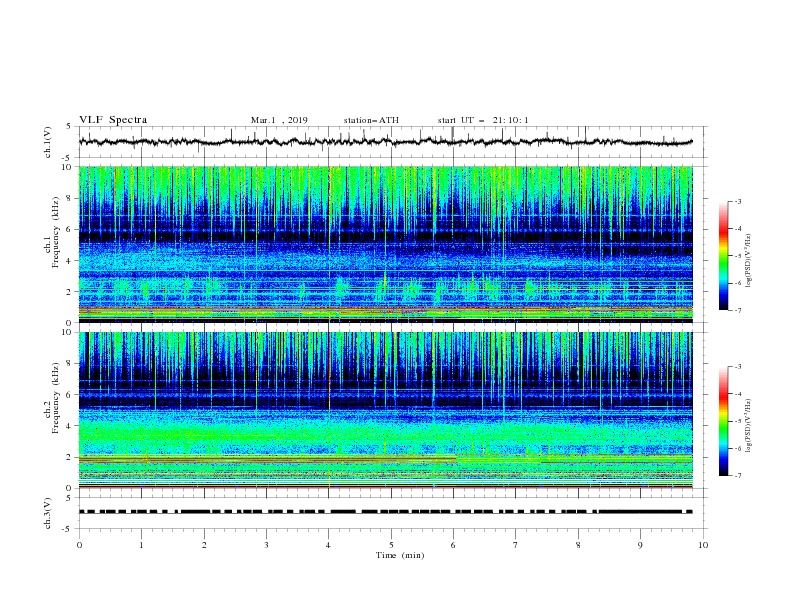This screenshot has height=612, width=792.
Task: Click the "Time (min)" axis title
Action: click(400, 555)
